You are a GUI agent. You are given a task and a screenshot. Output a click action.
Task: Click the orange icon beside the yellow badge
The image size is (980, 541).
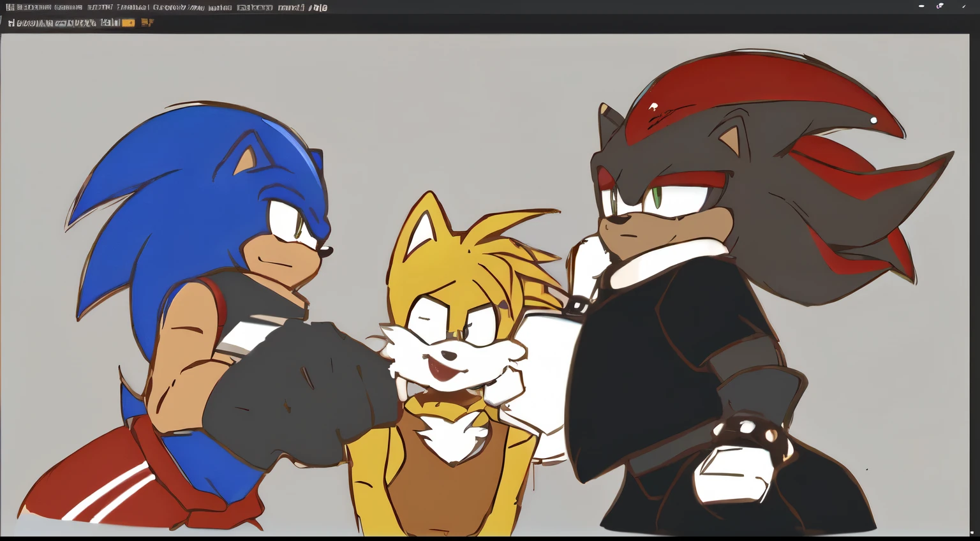click(147, 22)
